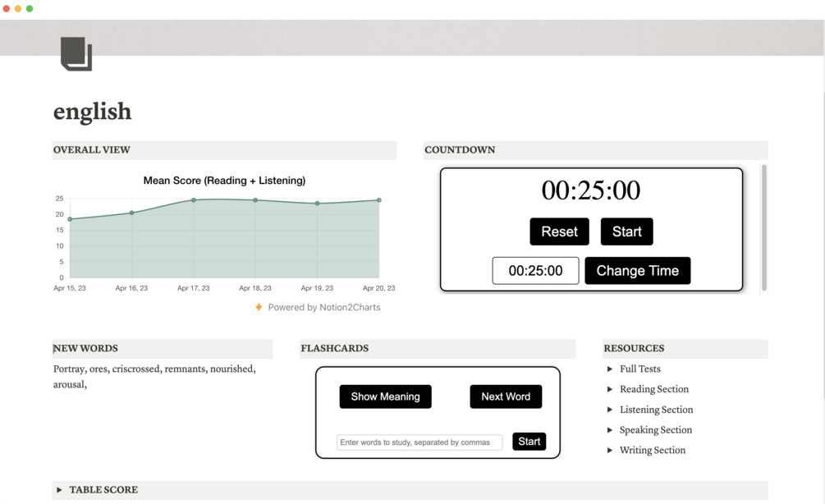The height and width of the screenshot is (504, 825).
Task: Click the yellow minimize window button
Action: (18, 8)
